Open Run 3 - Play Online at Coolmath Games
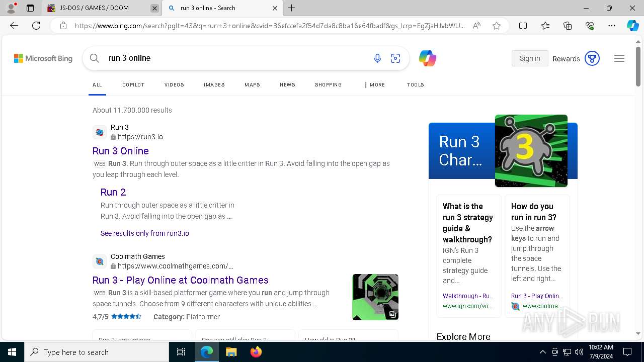 180,280
